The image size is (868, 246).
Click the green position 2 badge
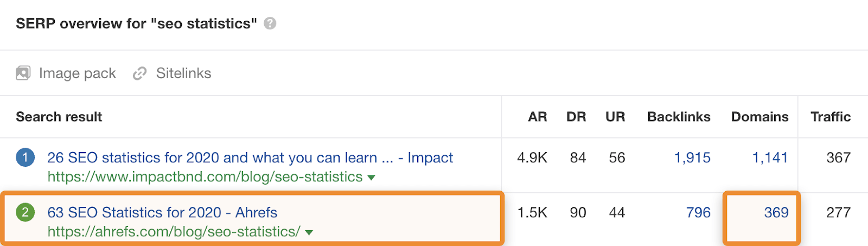[25, 212]
